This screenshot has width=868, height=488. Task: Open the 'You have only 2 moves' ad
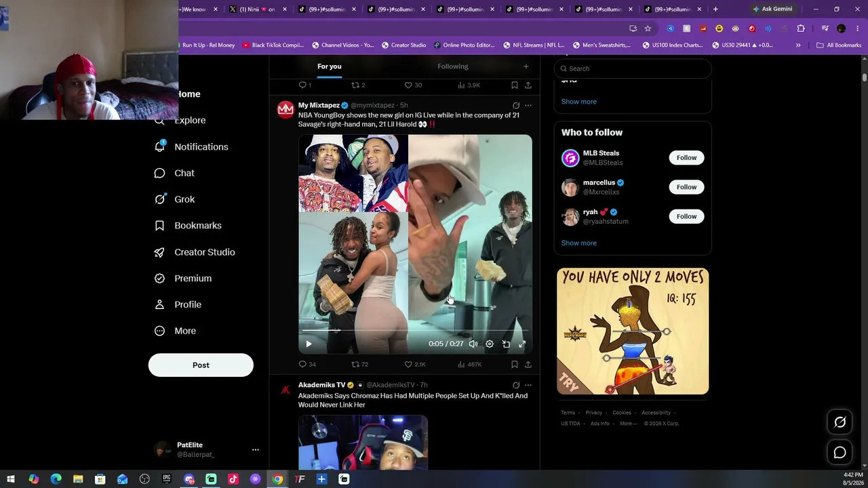633,331
